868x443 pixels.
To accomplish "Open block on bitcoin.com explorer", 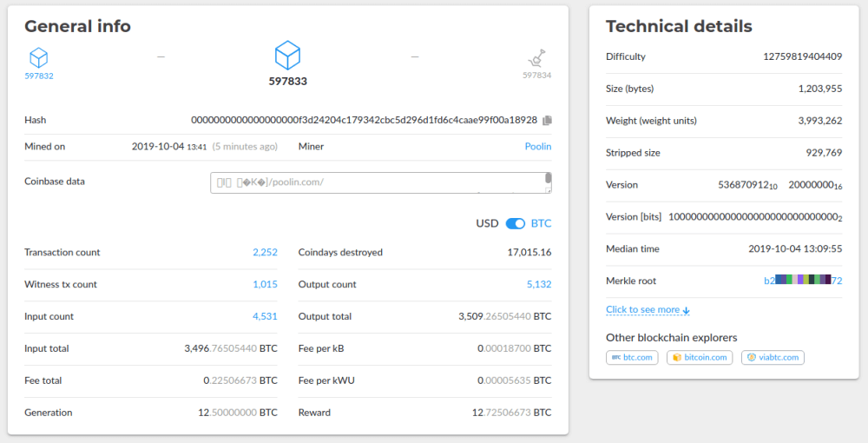I will point(700,357).
